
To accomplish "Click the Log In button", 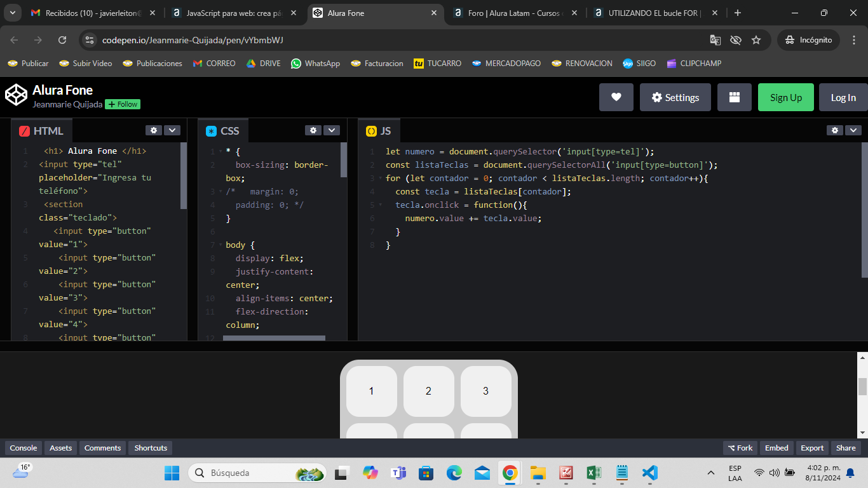I will [843, 97].
